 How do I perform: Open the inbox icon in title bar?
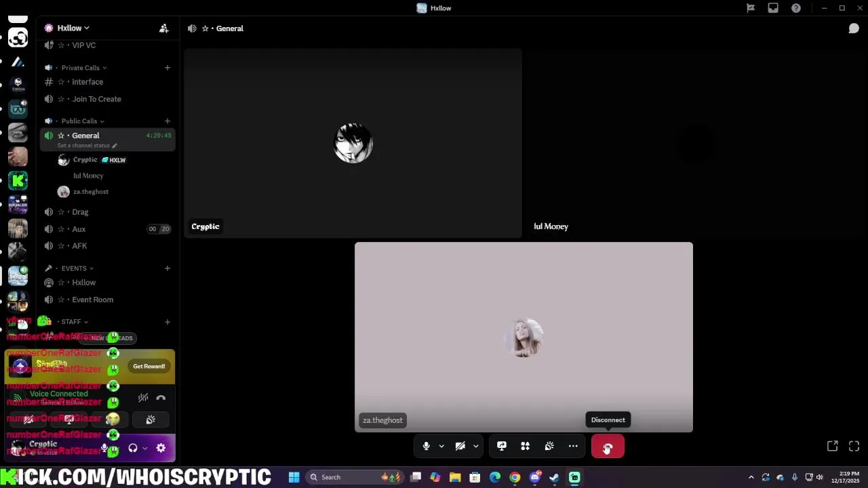point(773,8)
